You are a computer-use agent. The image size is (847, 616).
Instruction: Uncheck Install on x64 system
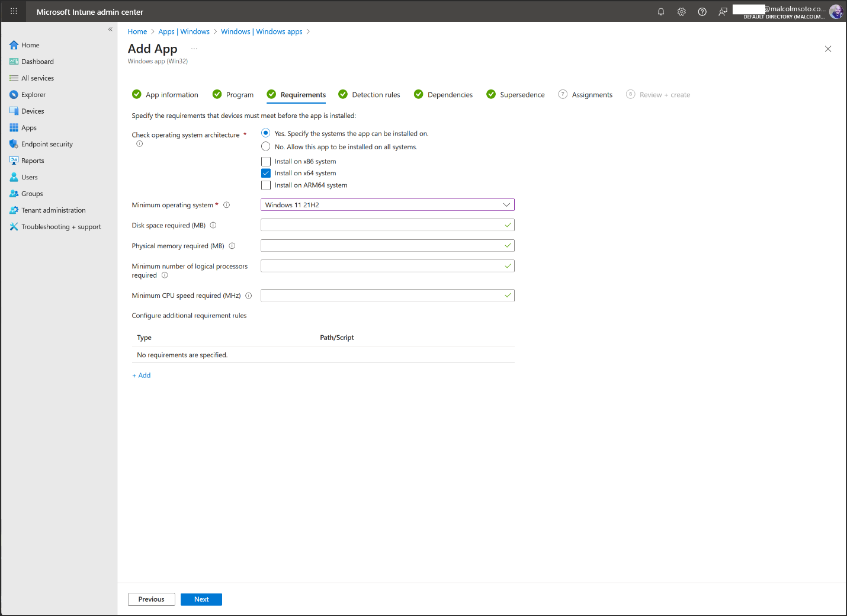coord(265,173)
